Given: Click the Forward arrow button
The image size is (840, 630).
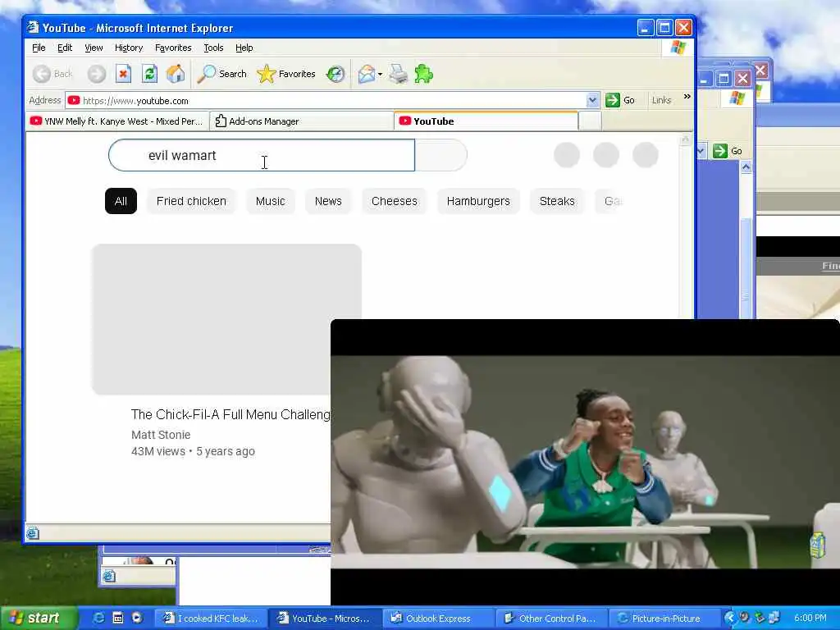Looking at the screenshot, I should click(x=97, y=74).
